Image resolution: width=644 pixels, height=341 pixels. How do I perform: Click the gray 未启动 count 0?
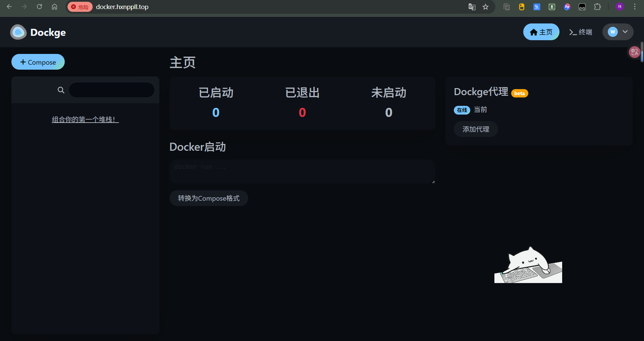tap(389, 113)
